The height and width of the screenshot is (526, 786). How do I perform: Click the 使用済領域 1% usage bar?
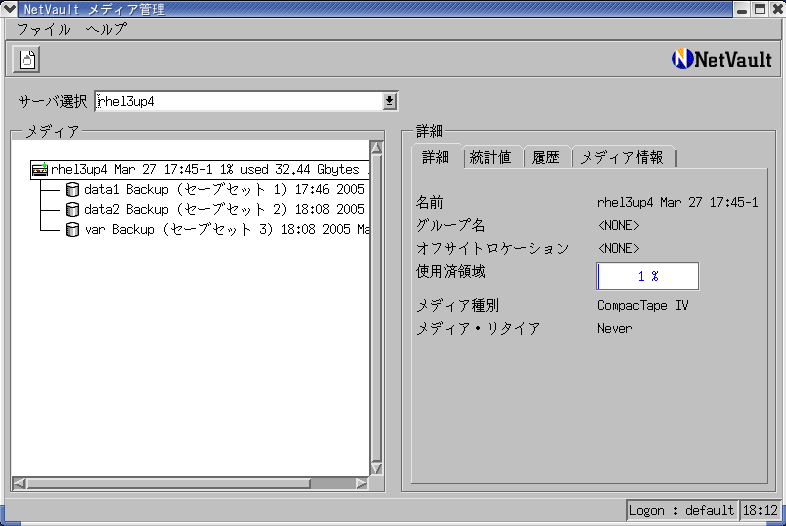[x=647, y=276]
